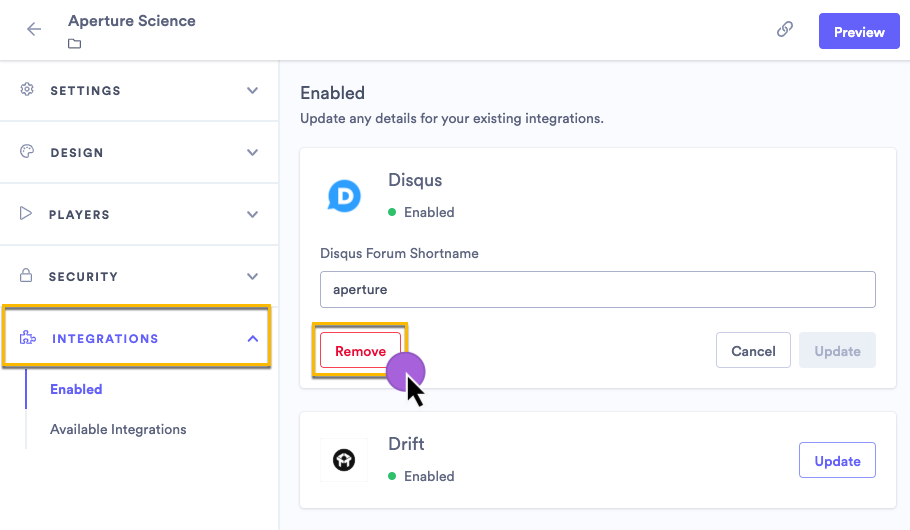Update the Drift integration
The width and height of the screenshot is (910, 530).
coord(837,460)
